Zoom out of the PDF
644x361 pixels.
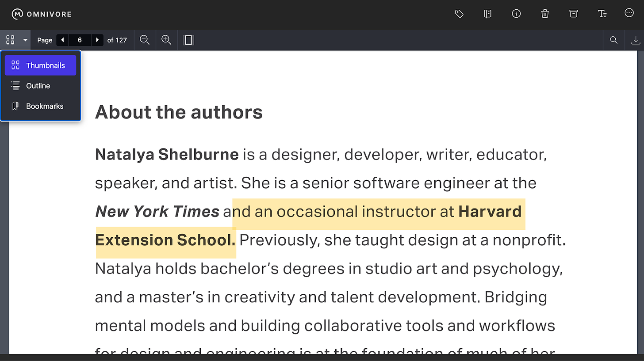tap(145, 40)
